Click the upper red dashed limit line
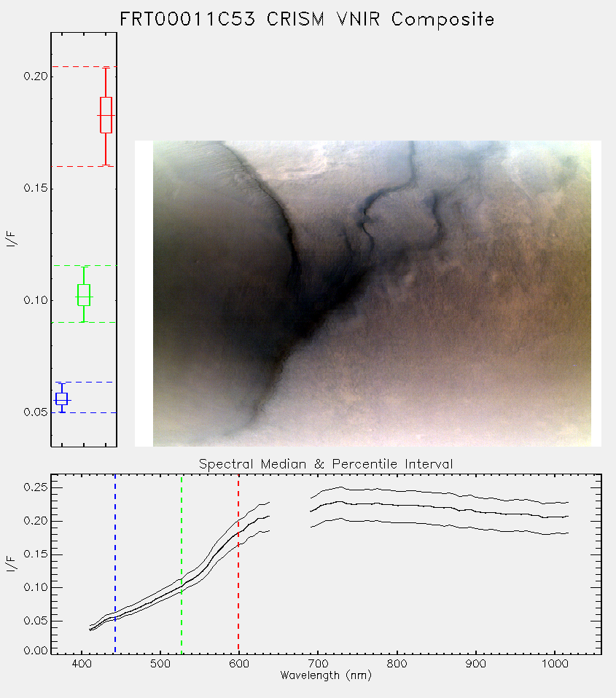The height and width of the screenshot is (698, 616). tap(84, 67)
